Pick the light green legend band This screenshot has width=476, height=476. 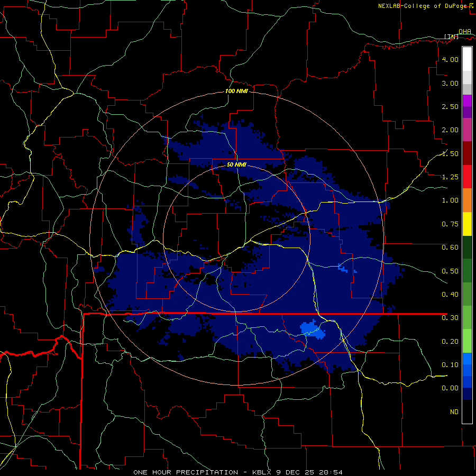tap(467, 341)
